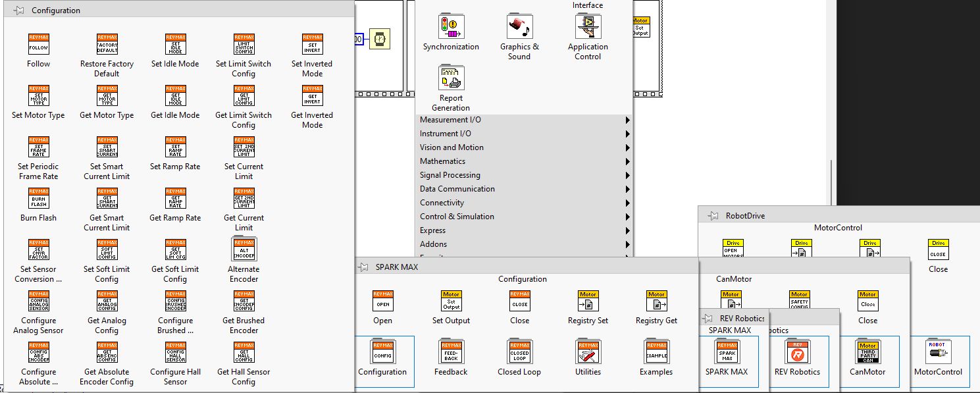980x393 pixels.
Task: Select the Registry Set VI
Action: [588, 301]
